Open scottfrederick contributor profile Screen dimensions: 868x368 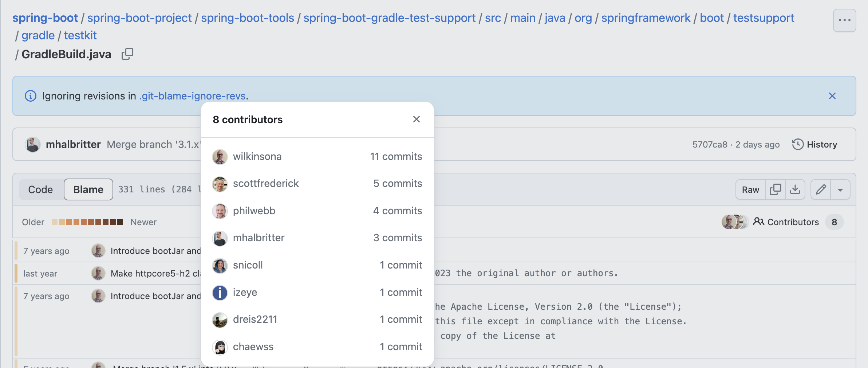pos(266,183)
